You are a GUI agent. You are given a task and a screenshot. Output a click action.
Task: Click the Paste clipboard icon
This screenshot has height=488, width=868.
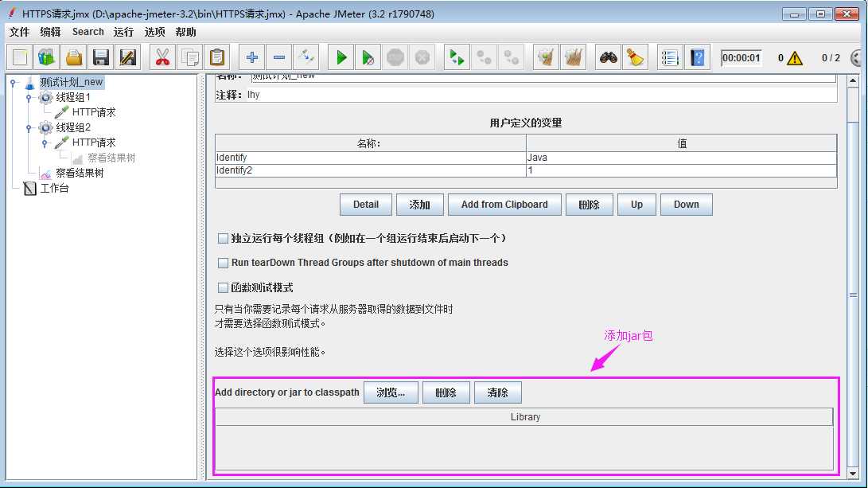[217, 57]
